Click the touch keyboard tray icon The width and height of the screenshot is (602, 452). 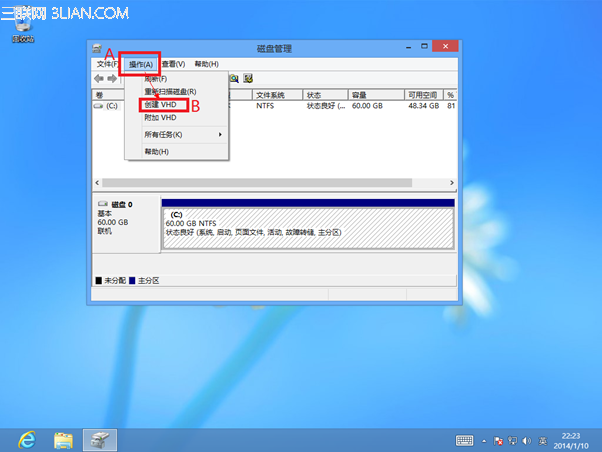pyautogui.click(x=465, y=440)
